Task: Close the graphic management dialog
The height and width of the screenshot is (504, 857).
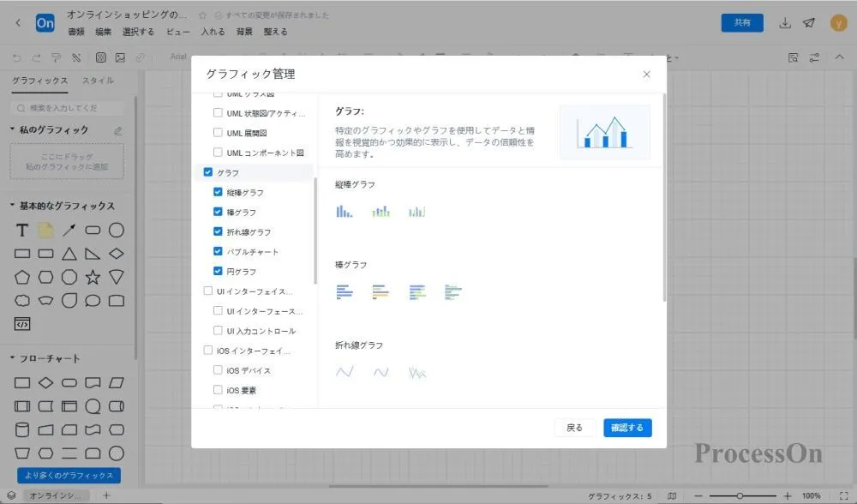Action: tap(646, 75)
